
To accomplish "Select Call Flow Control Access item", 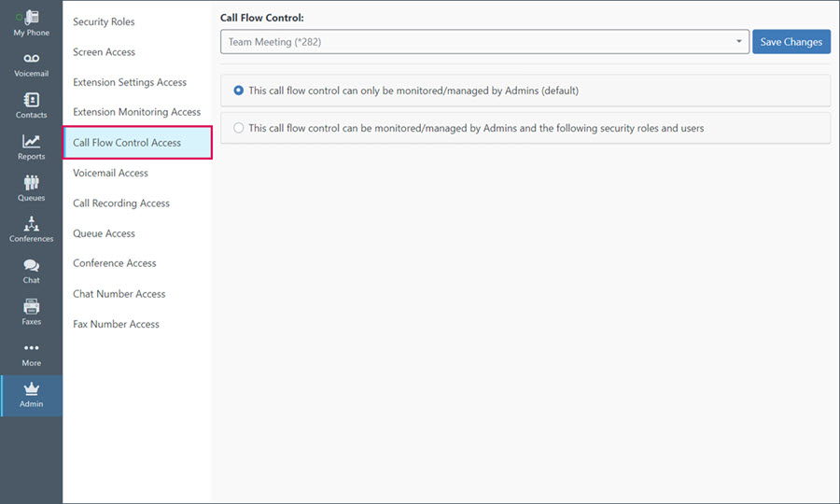I will click(138, 143).
